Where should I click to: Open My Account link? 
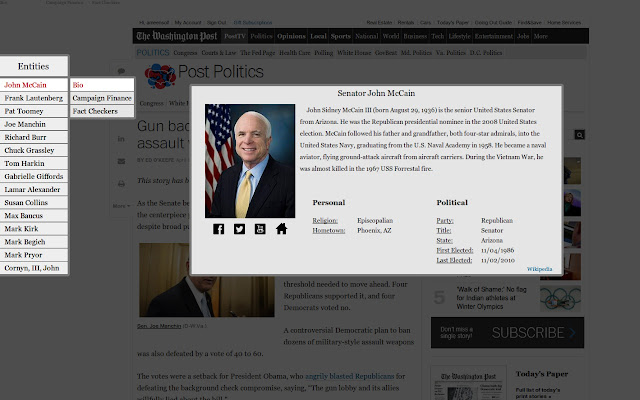pos(188,22)
